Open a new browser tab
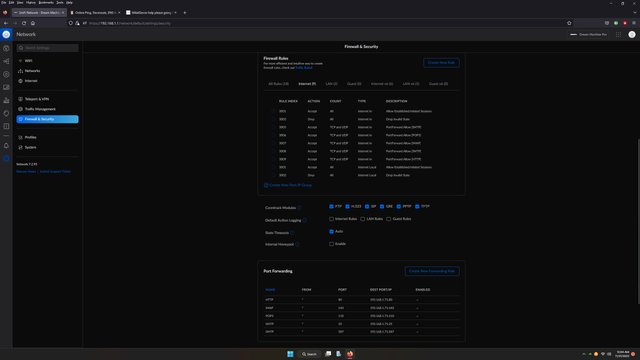 (x=184, y=13)
